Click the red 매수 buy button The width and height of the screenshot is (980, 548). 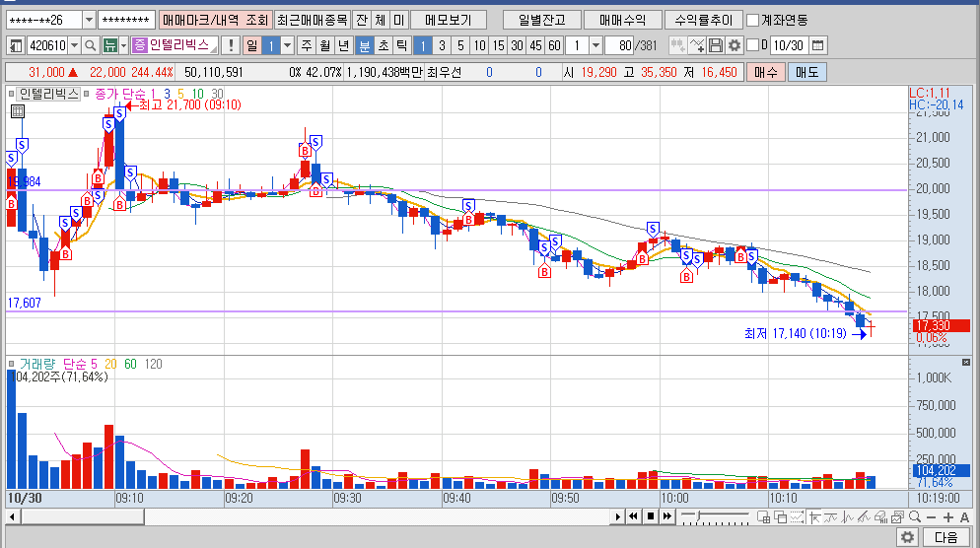(766, 73)
